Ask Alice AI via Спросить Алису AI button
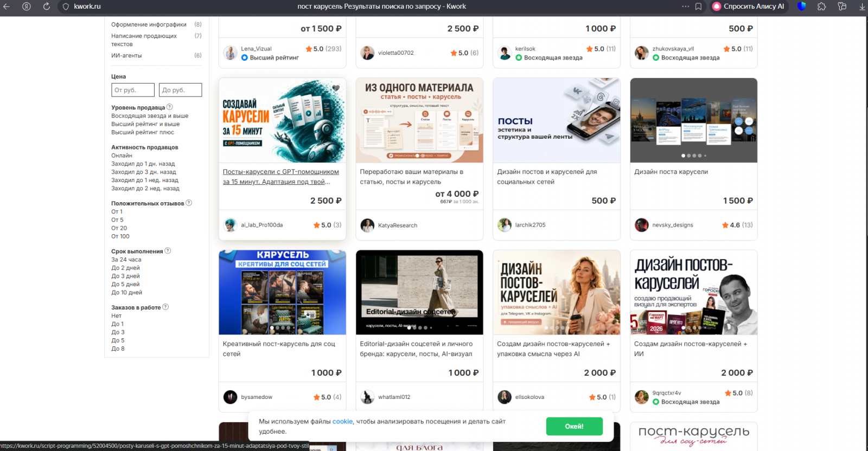The height and width of the screenshot is (451, 868). [x=749, y=7]
